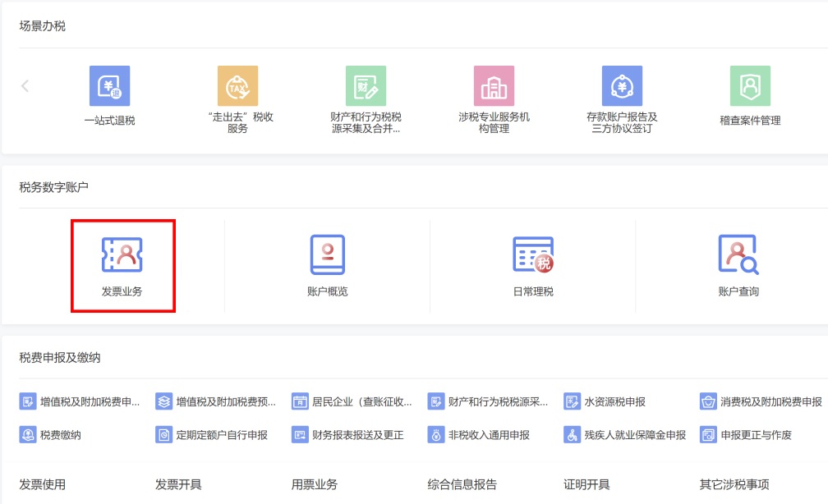
Task: Go to 消费税及附加税费申报
Action: point(761,402)
